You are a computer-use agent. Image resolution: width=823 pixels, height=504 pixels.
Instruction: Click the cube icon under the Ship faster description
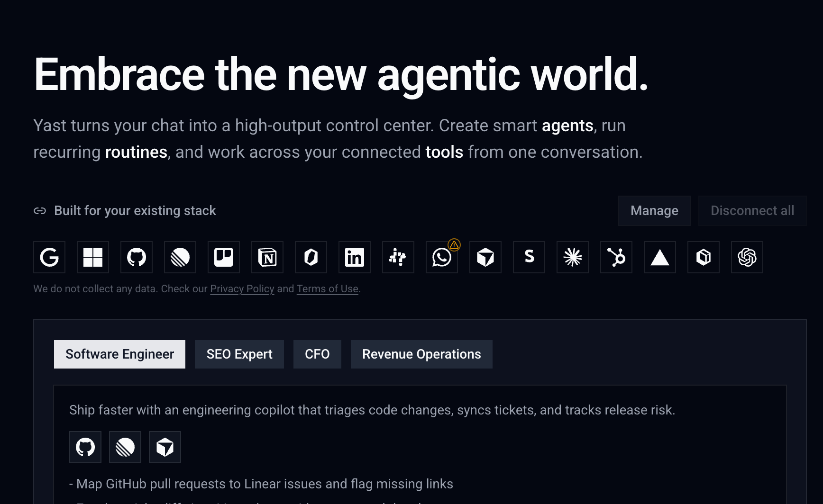[165, 447]
